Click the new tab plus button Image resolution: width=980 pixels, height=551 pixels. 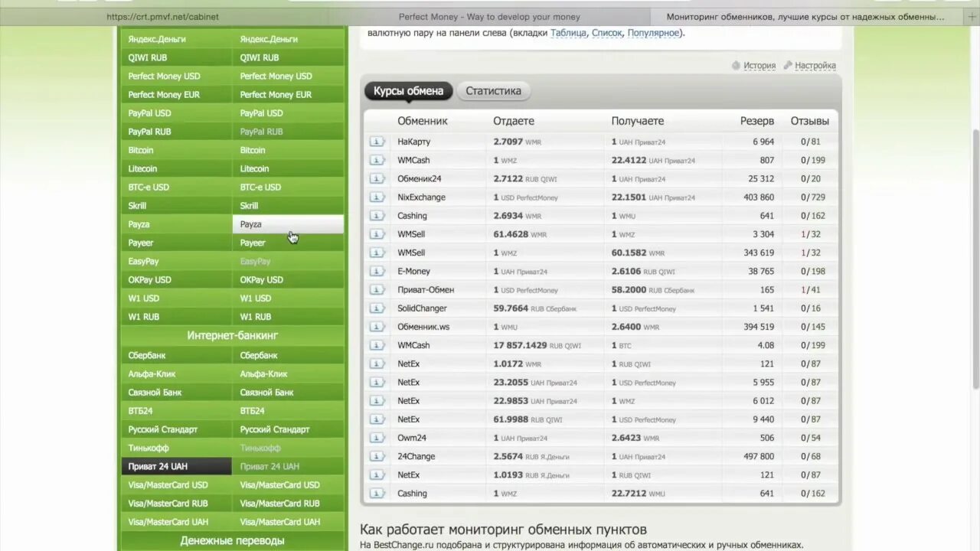[x=972, y=17]
